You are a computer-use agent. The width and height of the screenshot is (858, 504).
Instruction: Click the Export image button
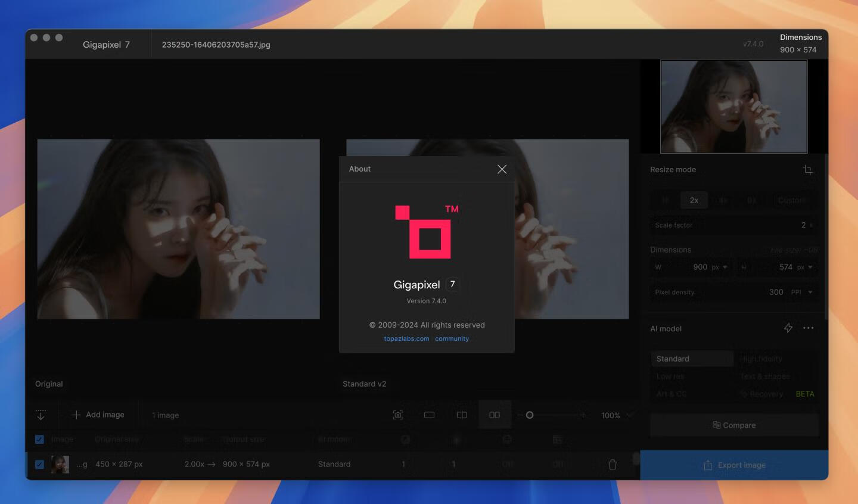click(734, 465)
